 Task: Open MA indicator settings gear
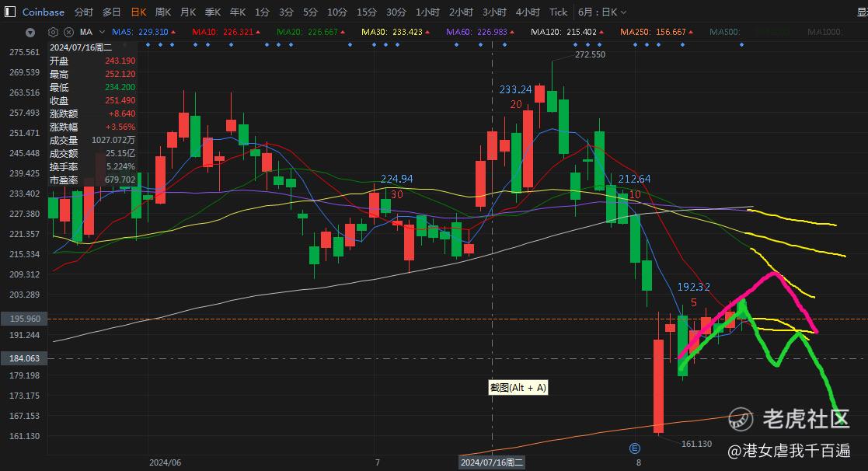tap(53, 32)
